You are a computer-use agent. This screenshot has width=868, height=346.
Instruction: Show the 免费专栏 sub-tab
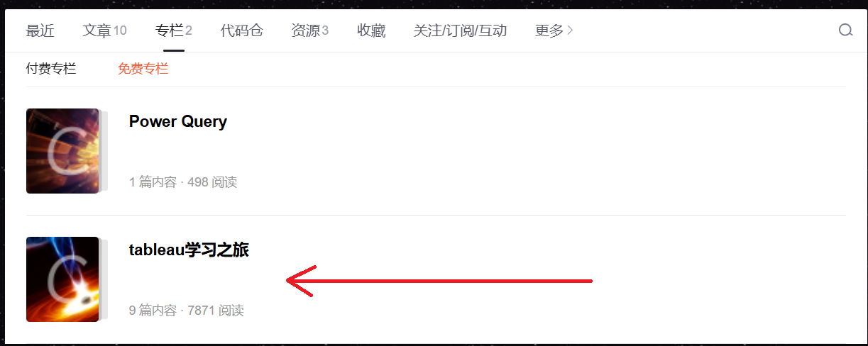pyautogui.click(x=143, y=69)
